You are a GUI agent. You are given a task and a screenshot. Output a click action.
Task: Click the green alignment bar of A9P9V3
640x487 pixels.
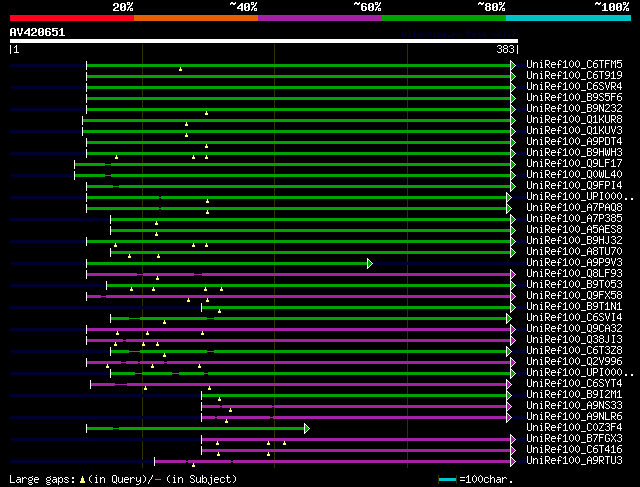227,264
